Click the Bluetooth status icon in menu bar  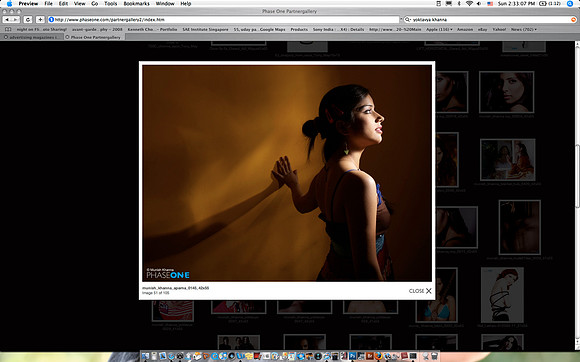(x=459, y=4)
